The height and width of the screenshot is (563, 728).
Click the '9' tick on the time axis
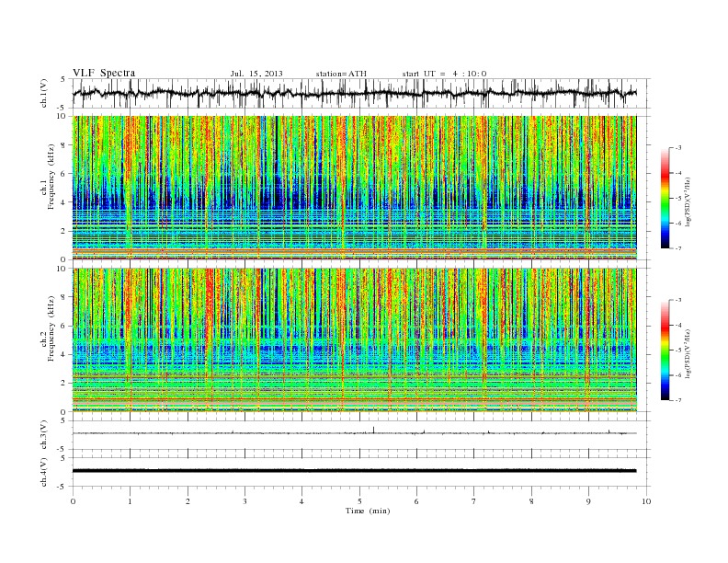click(588, 501)
